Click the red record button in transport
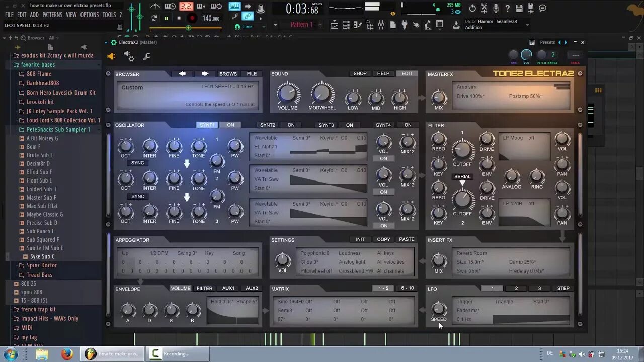The height and width of the screenshot is (362, 644). (192, 18)
